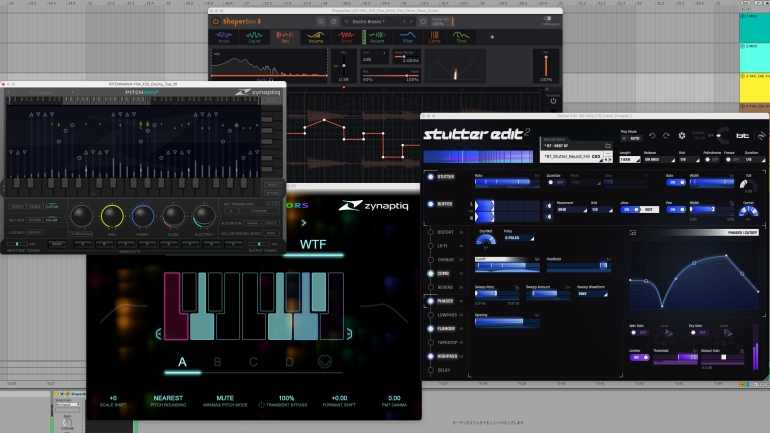
Task: Open the Play Mode AUTO selector
Action: 632,138
